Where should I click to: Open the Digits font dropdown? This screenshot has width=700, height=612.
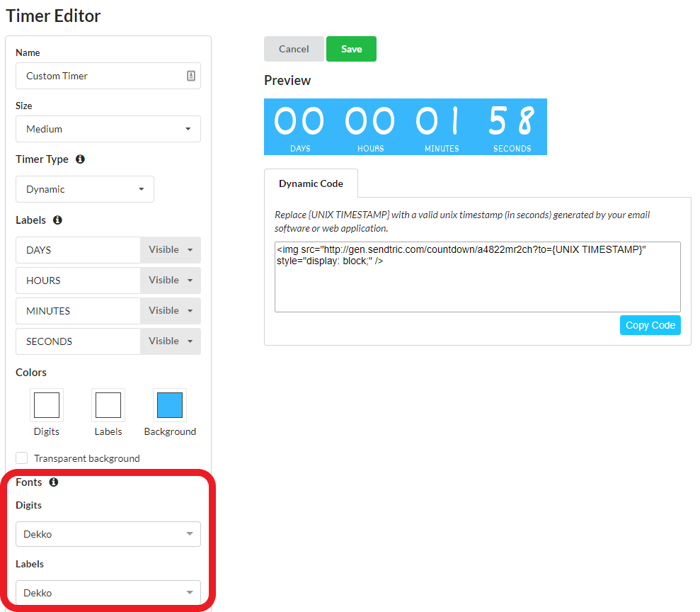[108, 534]
